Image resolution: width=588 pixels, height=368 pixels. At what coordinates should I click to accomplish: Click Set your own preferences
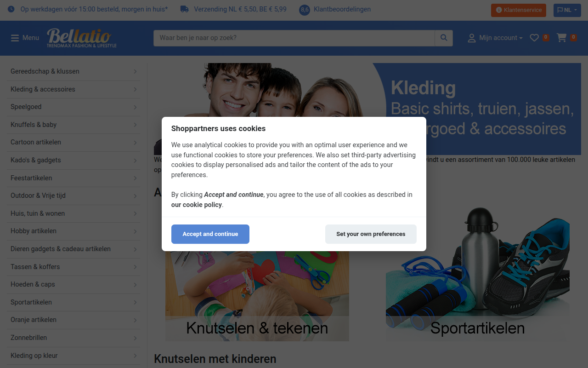tap(371, 234)
